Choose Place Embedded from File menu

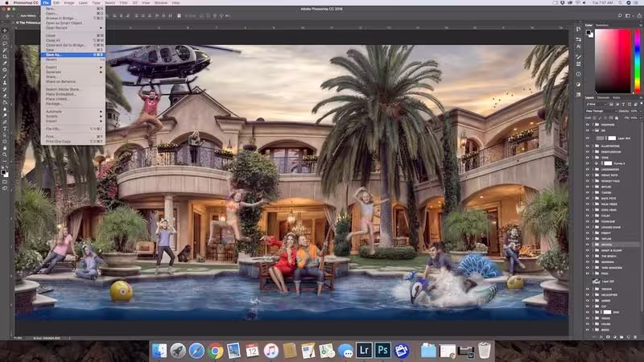point(61,94)
